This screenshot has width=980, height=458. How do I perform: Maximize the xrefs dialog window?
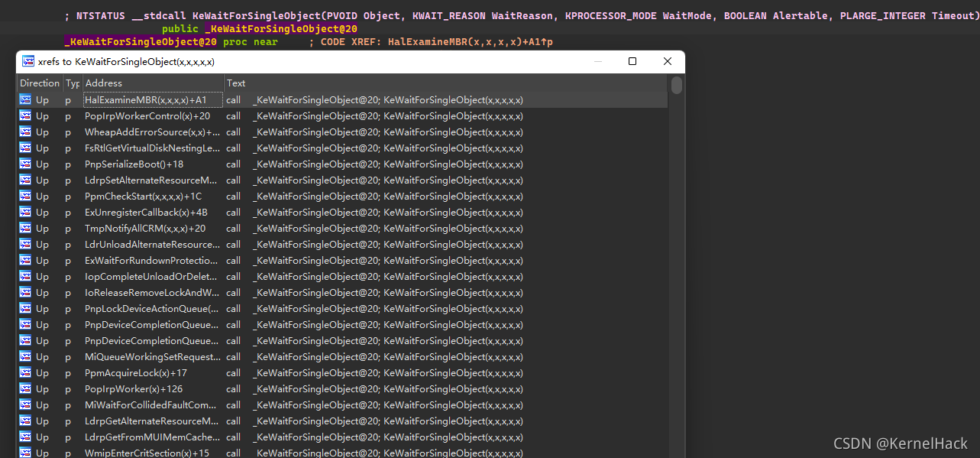(x=632, y=61)
